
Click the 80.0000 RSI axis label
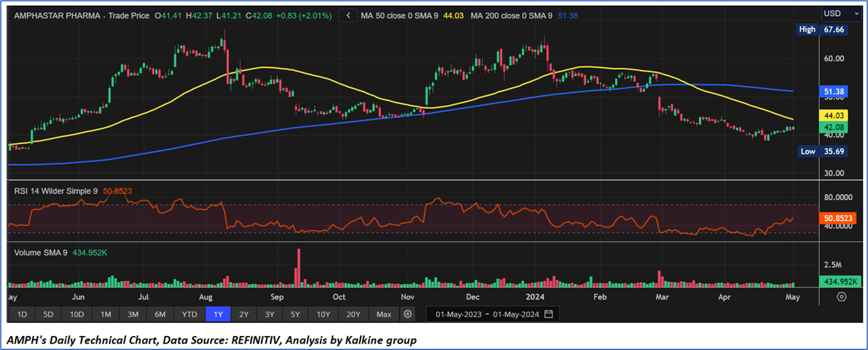pyautogui.click(x=837, y=198)
